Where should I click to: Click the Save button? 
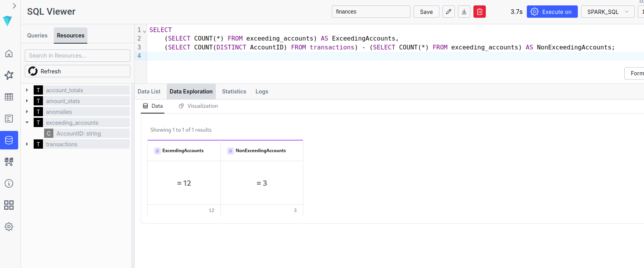[426, 12]
